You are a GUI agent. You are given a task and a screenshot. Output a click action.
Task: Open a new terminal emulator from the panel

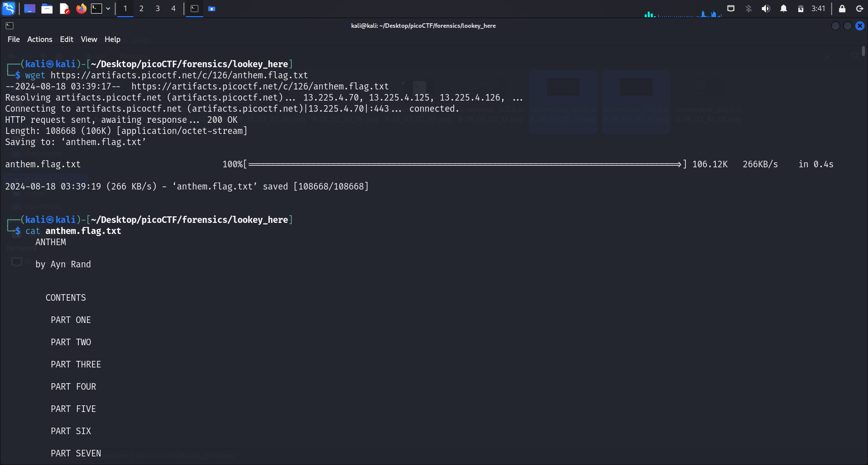click(97, 9)
